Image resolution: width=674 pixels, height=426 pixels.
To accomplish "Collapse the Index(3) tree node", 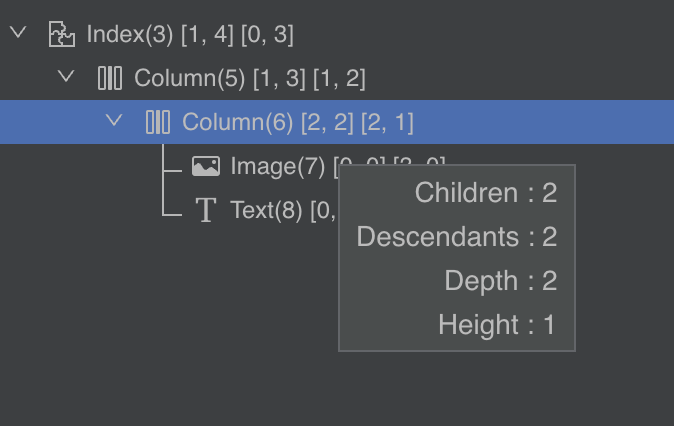I will point(17,34).
